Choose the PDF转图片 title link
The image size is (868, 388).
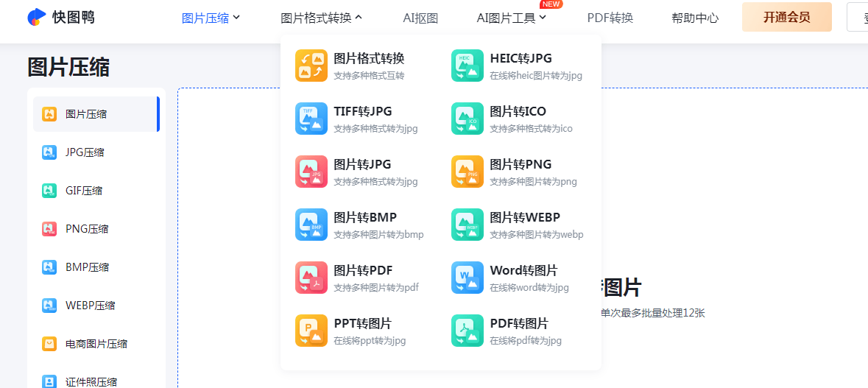[519, 324]
